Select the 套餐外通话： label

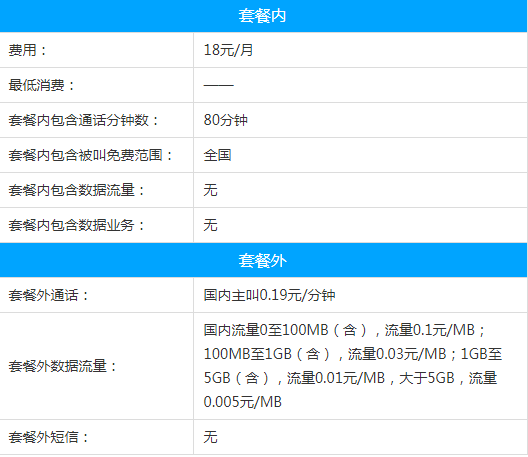[x=48, y=295]
